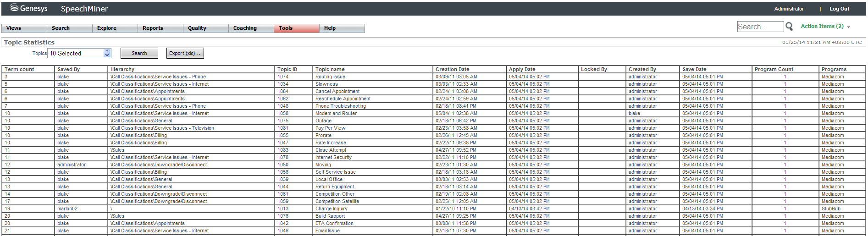Click the Genesys logo

click(29, 8)
